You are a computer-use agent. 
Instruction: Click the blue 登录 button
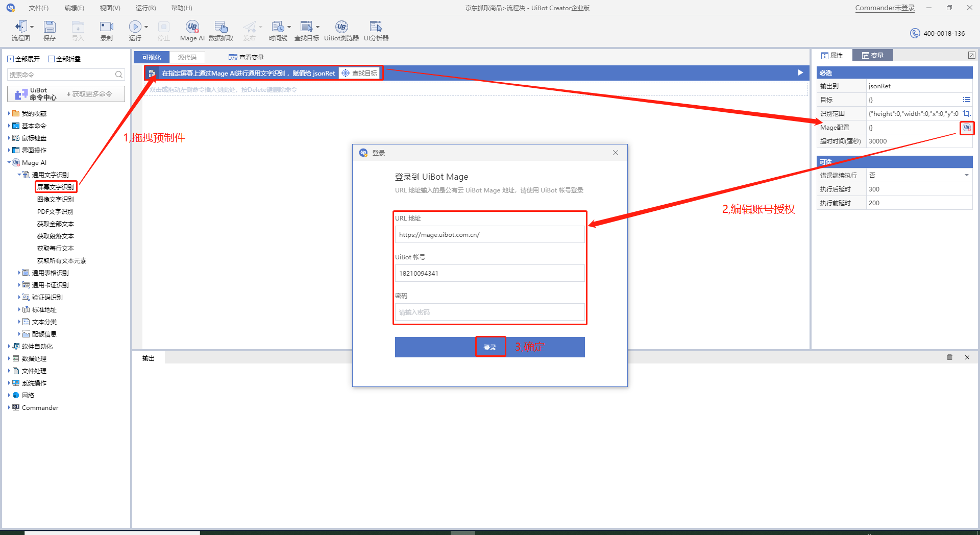tap(489, 347)
